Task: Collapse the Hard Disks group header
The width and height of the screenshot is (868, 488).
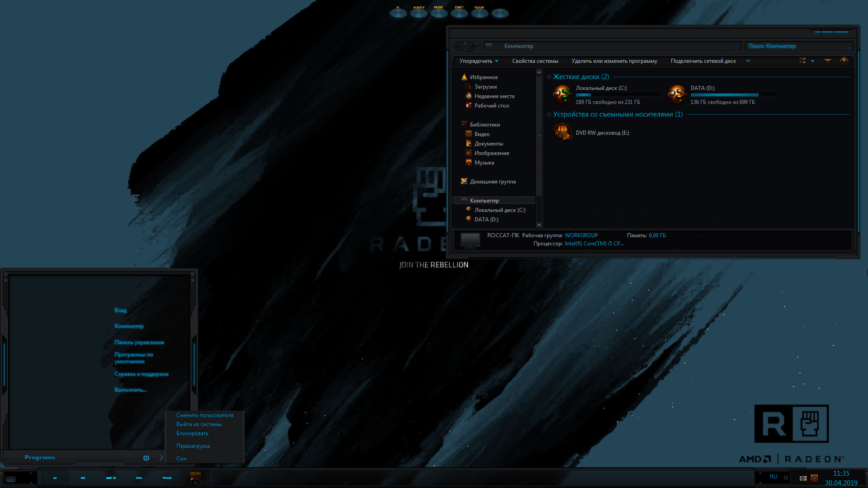Action: (581, 77)
